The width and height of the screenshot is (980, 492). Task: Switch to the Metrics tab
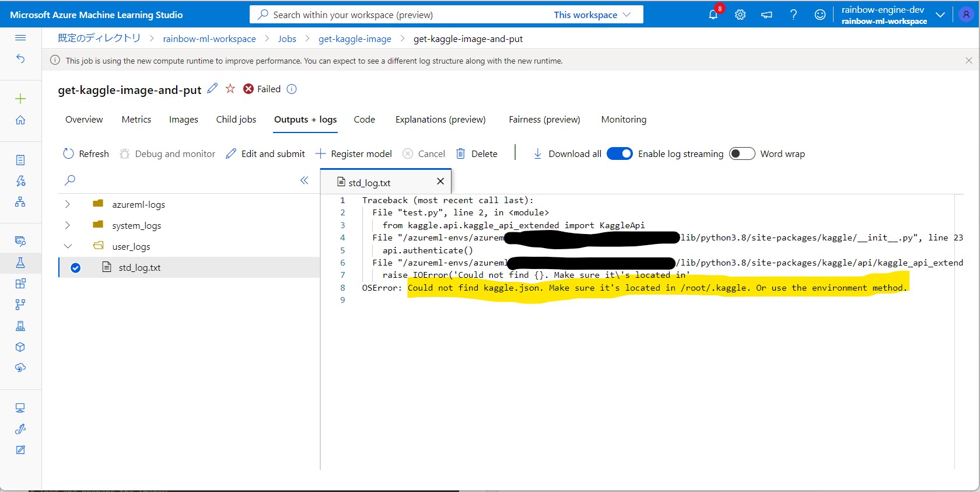tap(136, 119)
